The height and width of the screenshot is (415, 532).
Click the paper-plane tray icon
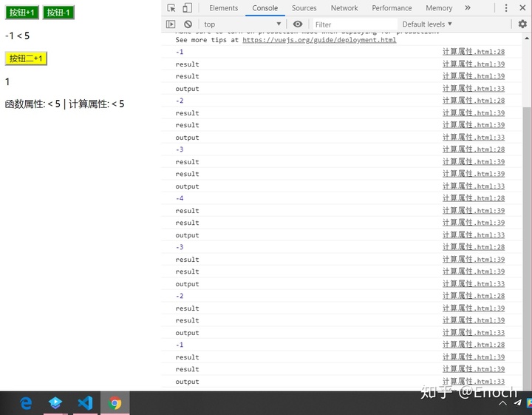(x=517, y=402)
